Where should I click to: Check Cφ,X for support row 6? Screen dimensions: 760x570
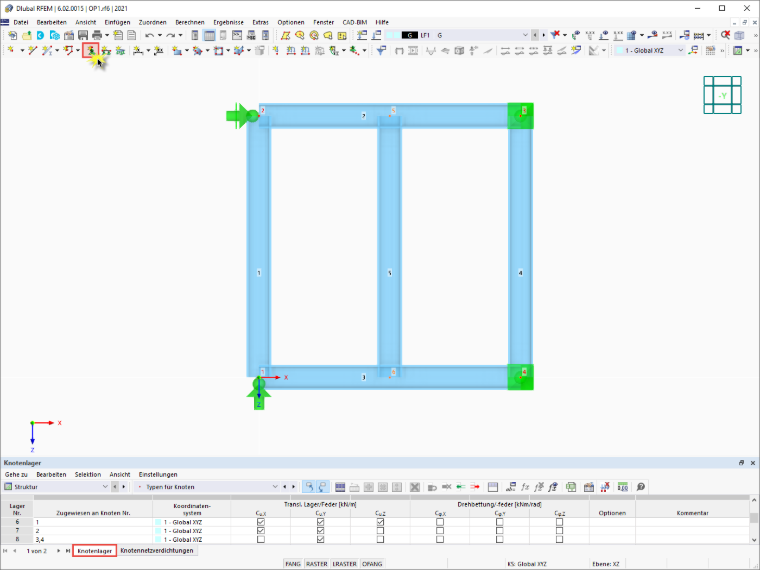pos(440,522)
